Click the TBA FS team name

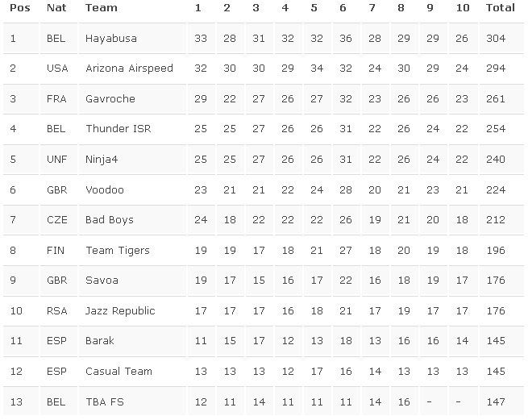pos(105,401)
